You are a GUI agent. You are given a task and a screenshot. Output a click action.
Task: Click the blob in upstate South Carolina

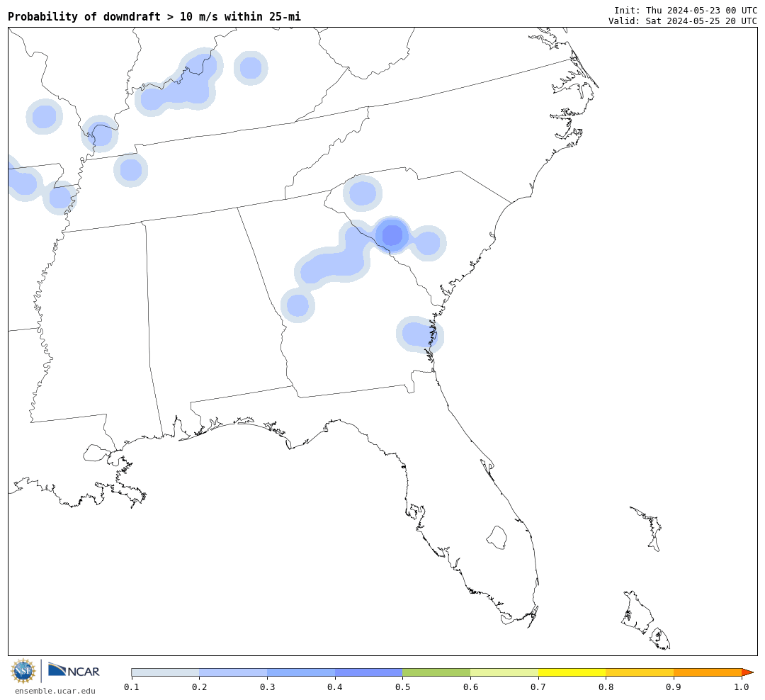tap(363, 193)
